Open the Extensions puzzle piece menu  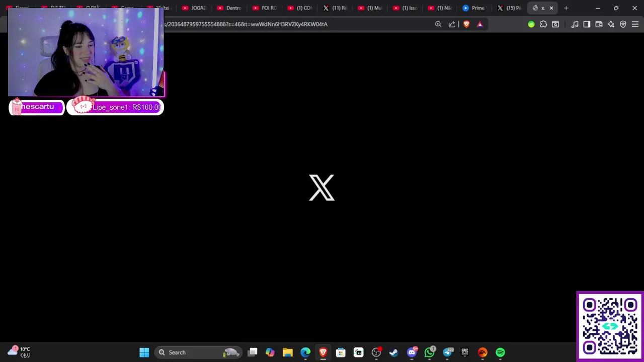[x=543, y=24]
